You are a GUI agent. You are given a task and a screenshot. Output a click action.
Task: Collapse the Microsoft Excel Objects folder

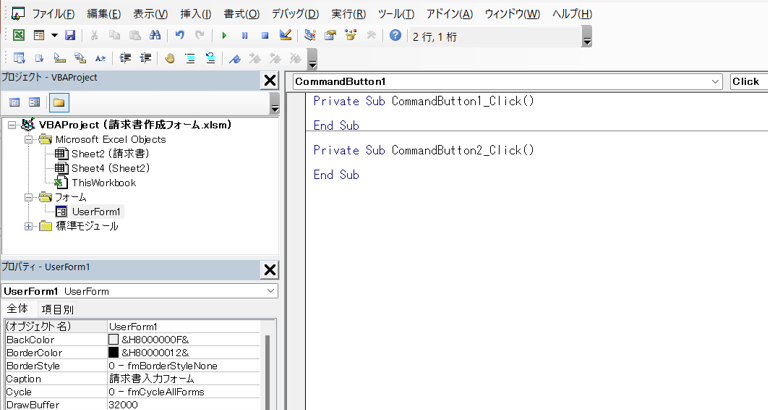(x=29, y=140)
